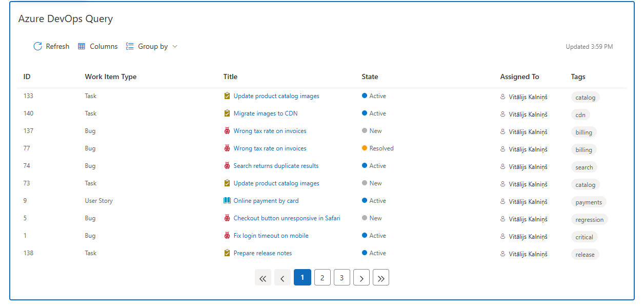644x305 pixels.
Task: Click the orange Resolved state dot in row 77
Action: click(x=365, y=148)
